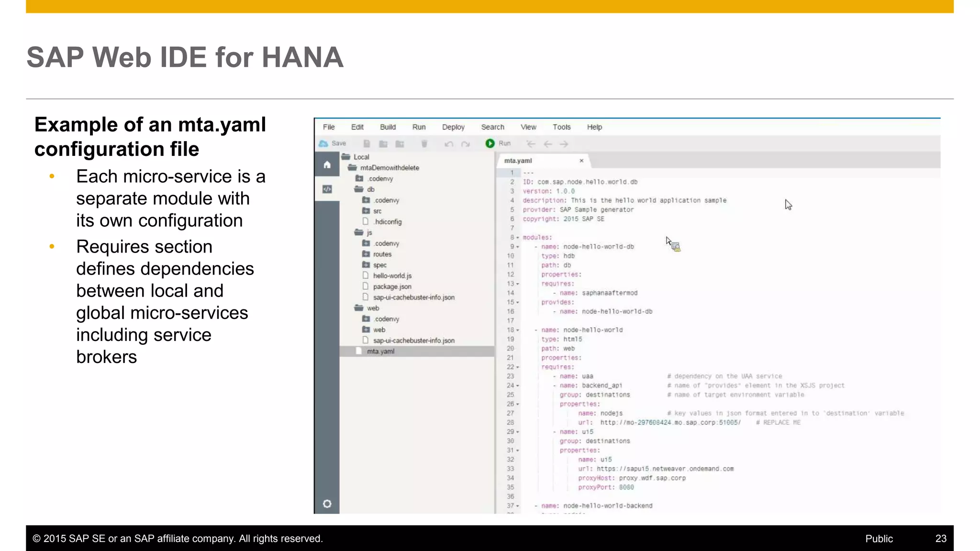
Task: Fold the modules section at line 8
Action: (x=518, y=238)
